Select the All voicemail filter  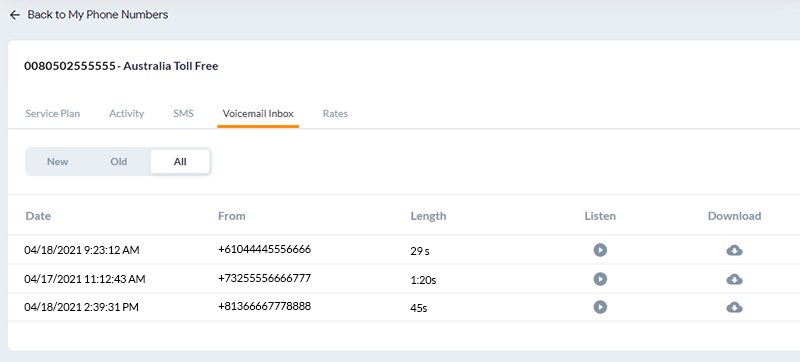(x=180, y=162)
